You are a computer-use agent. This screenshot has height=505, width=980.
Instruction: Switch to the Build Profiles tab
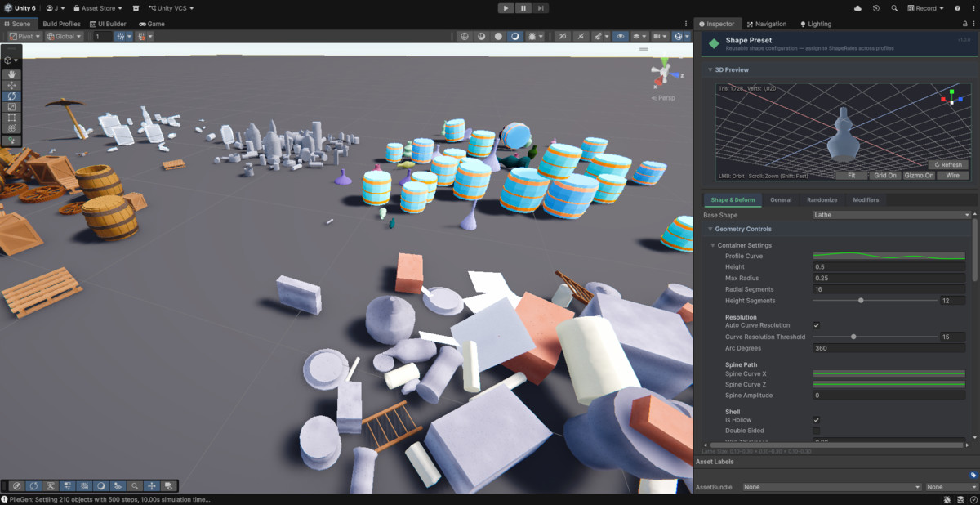coord(61,24)
